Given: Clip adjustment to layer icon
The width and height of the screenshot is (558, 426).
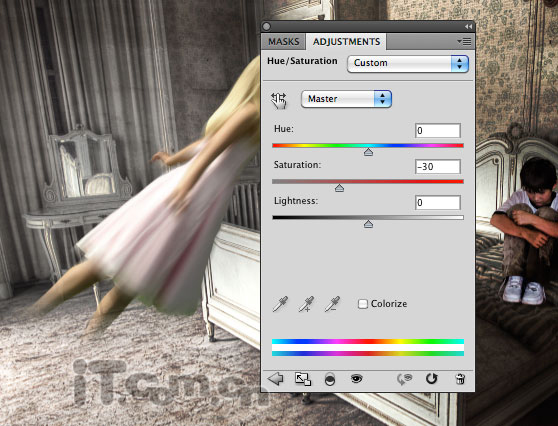Looking at the screenshot, I should tap(330, 379).
